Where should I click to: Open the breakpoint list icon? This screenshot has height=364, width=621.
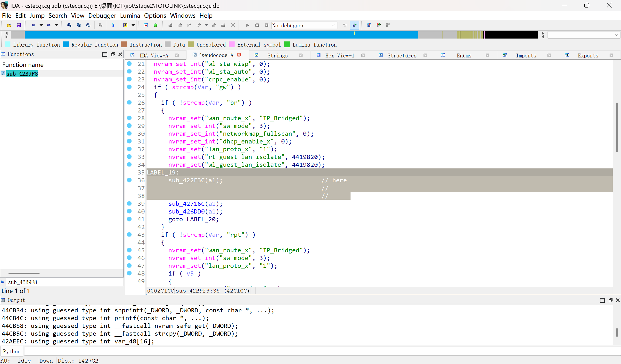tap(369, 25)
